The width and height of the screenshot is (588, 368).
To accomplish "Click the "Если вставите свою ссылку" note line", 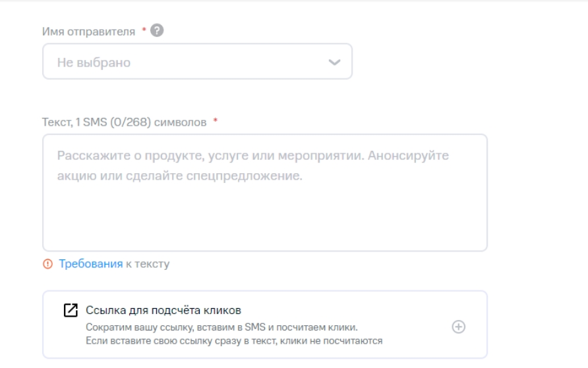I will (x=234, y=340).
